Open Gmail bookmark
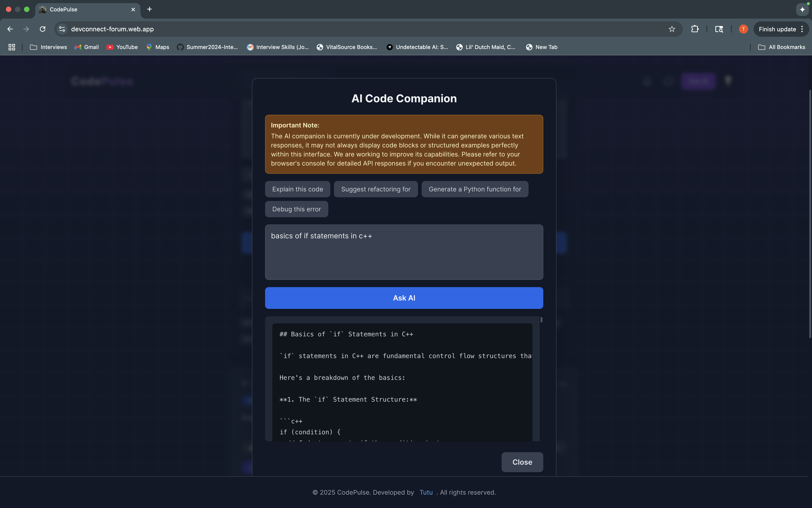 tap(87, 47)
